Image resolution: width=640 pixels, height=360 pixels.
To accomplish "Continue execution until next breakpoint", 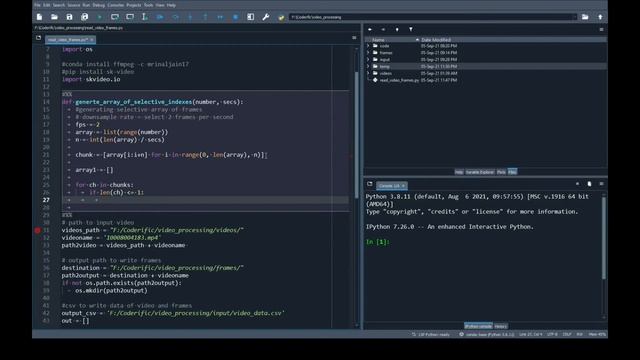I will tap(220, 17).
